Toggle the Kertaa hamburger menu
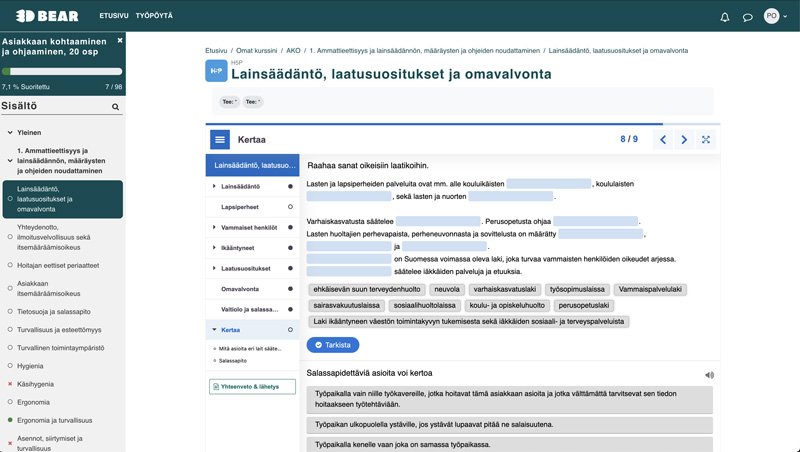The width and height of the screenshot is (800, 452). point(220,140)
